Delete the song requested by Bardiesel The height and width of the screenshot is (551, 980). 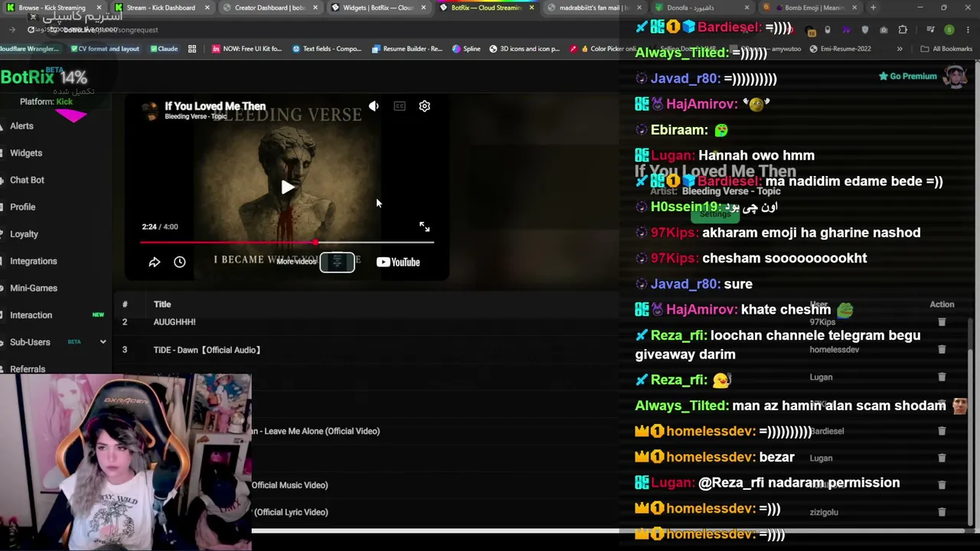[942, 431]
